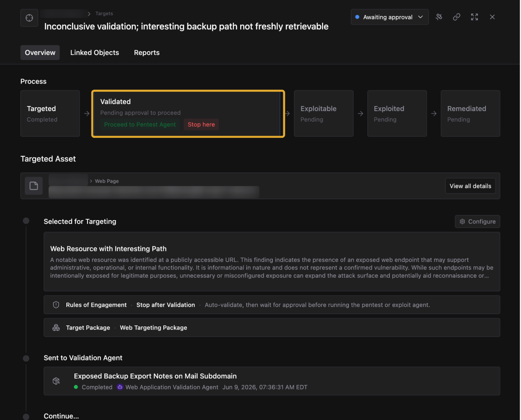Expand the panel to fullscreen
This screenshot has width=521, height=420.
[474, 17]
